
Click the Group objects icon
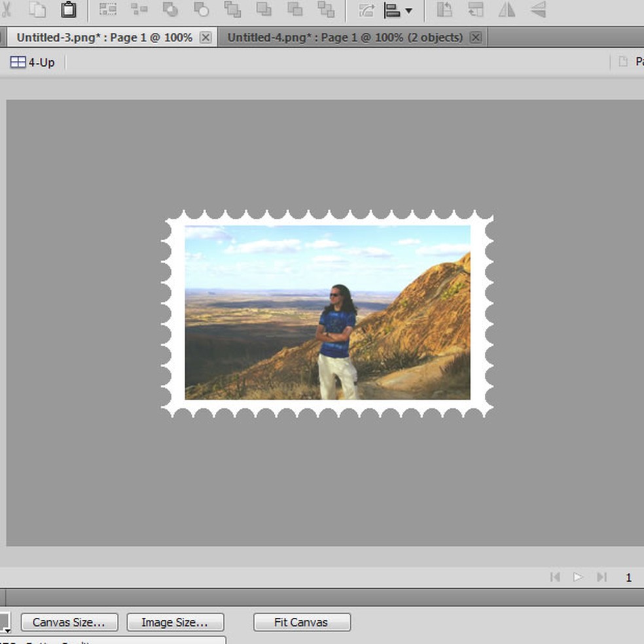tap(107, 9)
